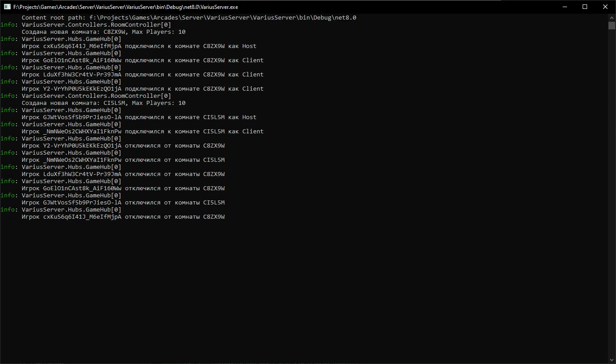Click the line where GJWtVosSf5b9PrJiesO-lA joins as Host
Viewport: 616px width, 364px height.
point(139,117)
